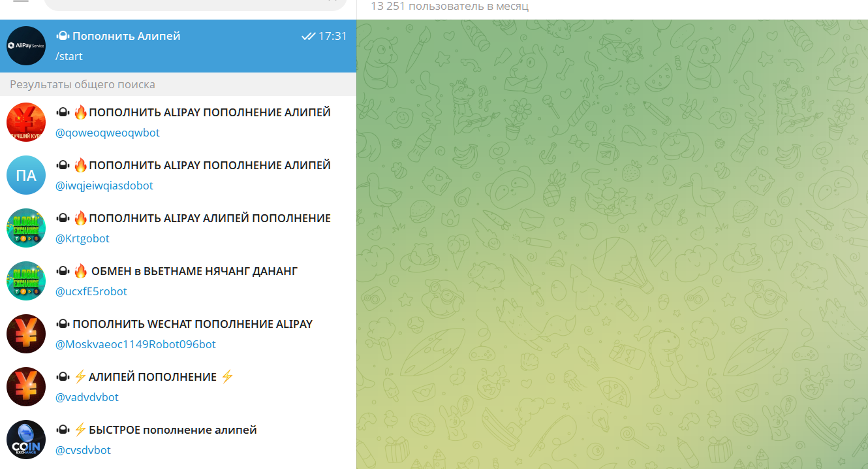This screenshot has width=868, height=469.
Task: Click the Результаты общего поиска section header
Action: (82, 84)
